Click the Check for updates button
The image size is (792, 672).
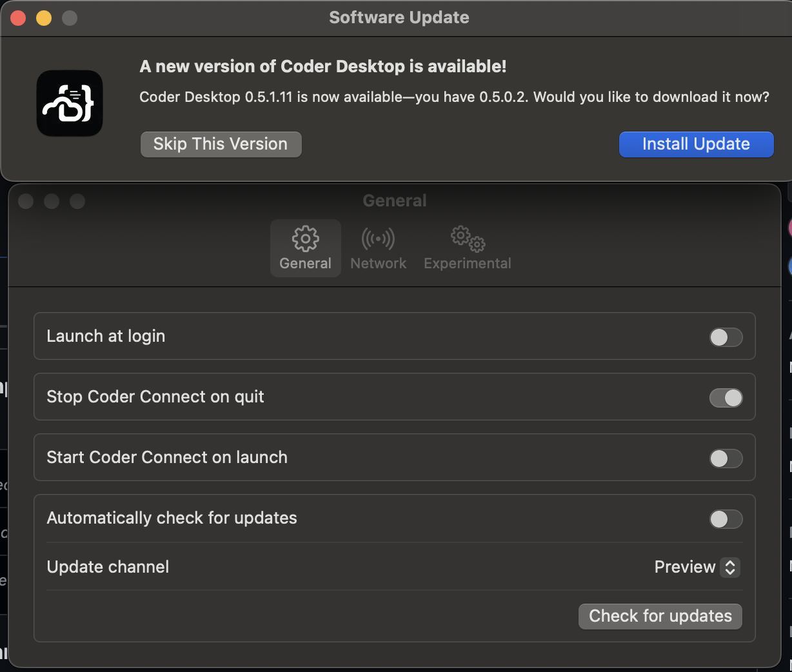tap(660, 616)
